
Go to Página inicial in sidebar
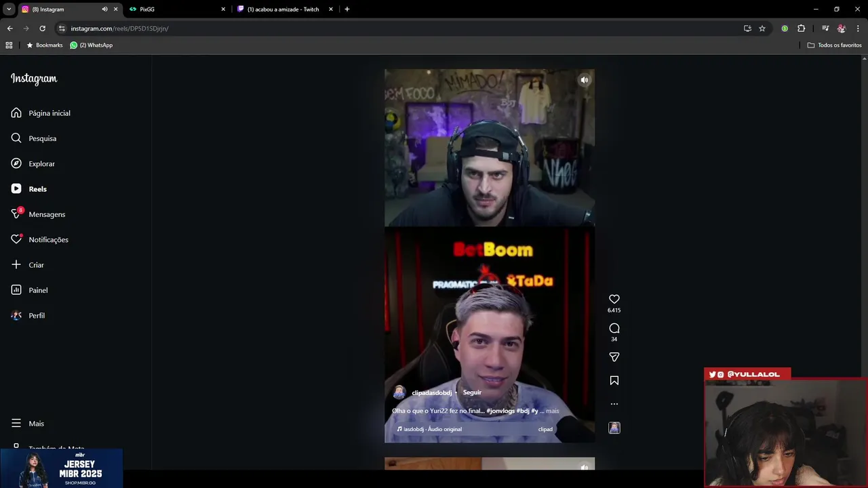(41, 113)
